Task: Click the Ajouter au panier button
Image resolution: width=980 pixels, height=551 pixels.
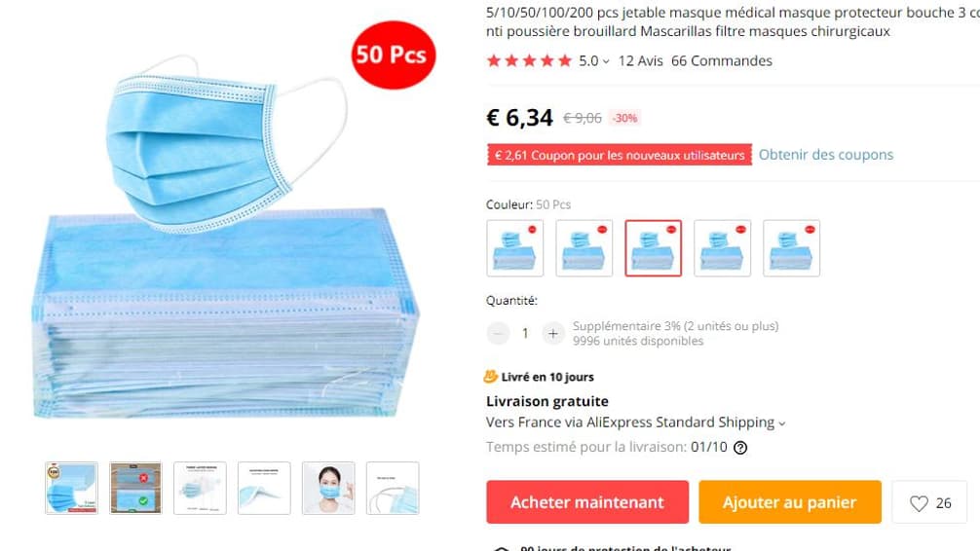Action: click(x=790, y=501)
